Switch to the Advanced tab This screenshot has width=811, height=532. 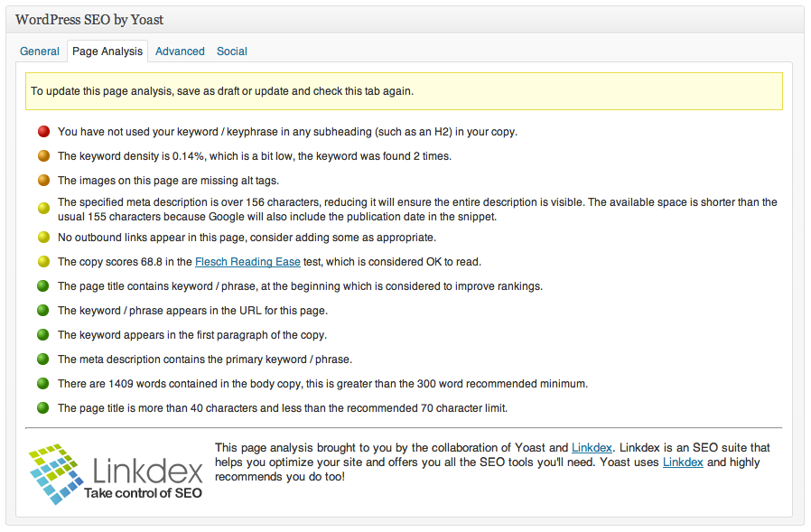180,51
